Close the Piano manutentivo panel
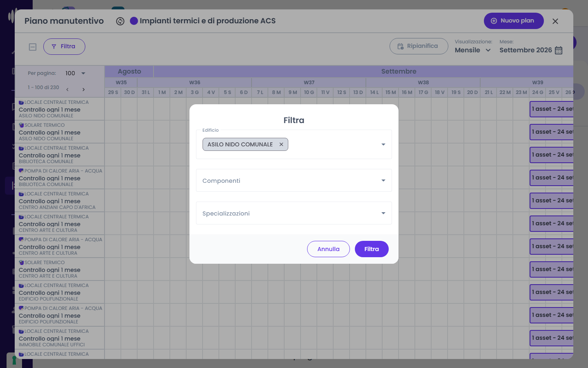This screenshot has width=588, height=368. [555, 21]
